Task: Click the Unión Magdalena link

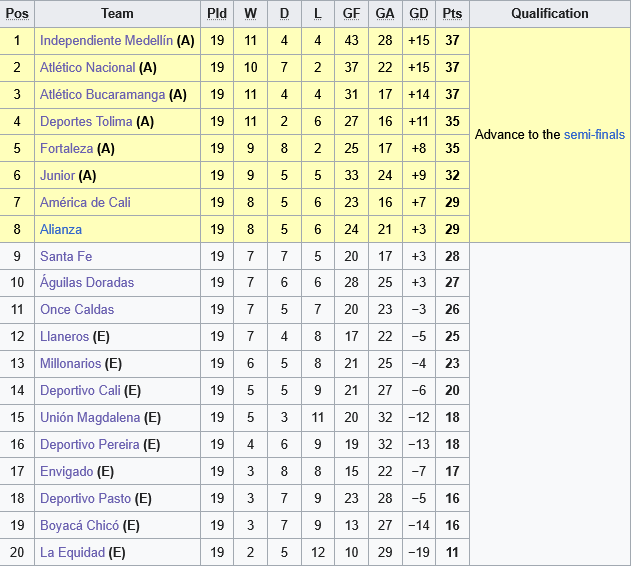Action: [x=90, y=418]
